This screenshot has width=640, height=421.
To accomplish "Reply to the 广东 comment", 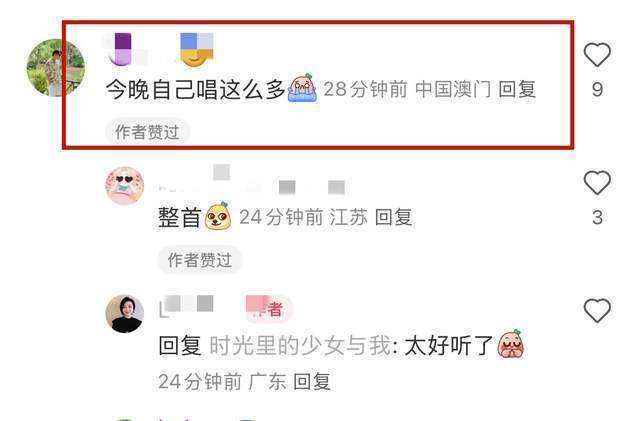I will (312, 382).
